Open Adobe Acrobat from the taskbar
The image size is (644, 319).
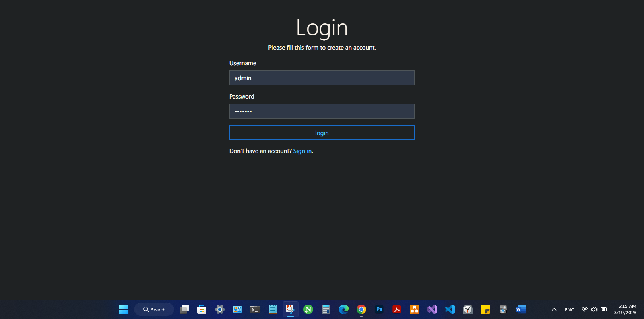point(397,309)
